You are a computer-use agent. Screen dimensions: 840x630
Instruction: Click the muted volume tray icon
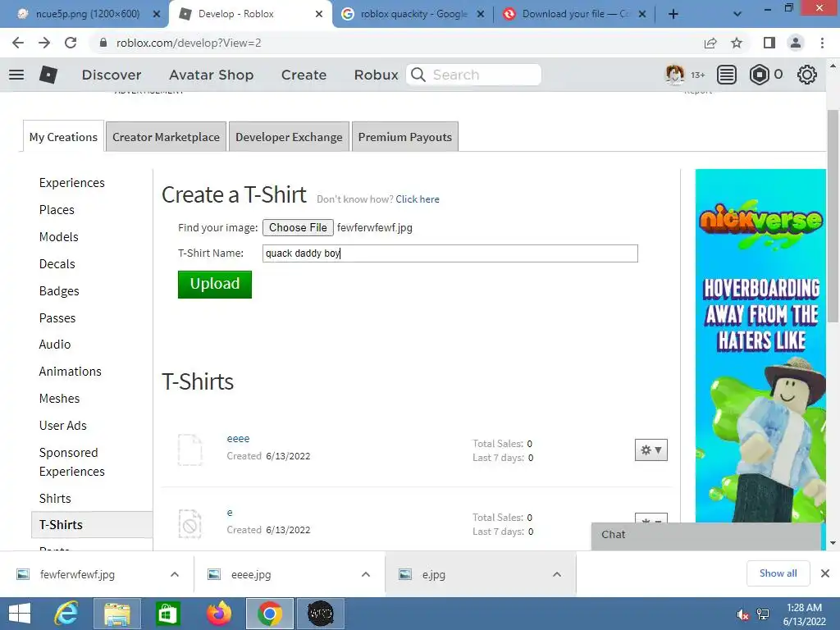[x=742, y=614]
